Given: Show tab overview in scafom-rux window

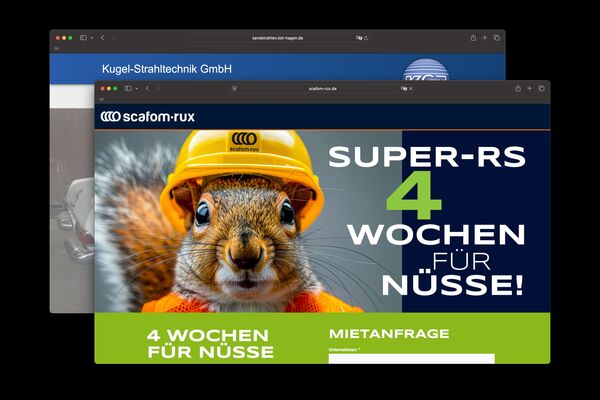Looking at the screenshot, I should [541, 88].
